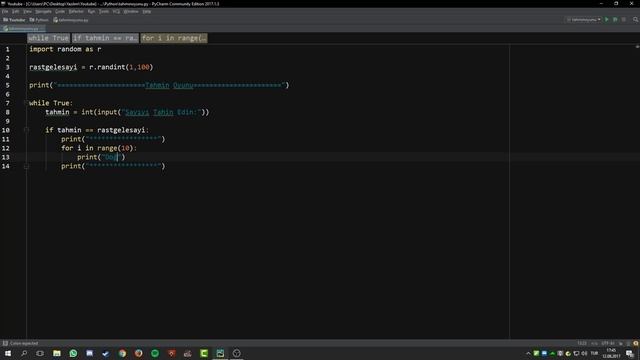Screen dimensions: 640x360
Task: Click the print statement on line 11
Action: pyautogui.click(x=113, y=139)
